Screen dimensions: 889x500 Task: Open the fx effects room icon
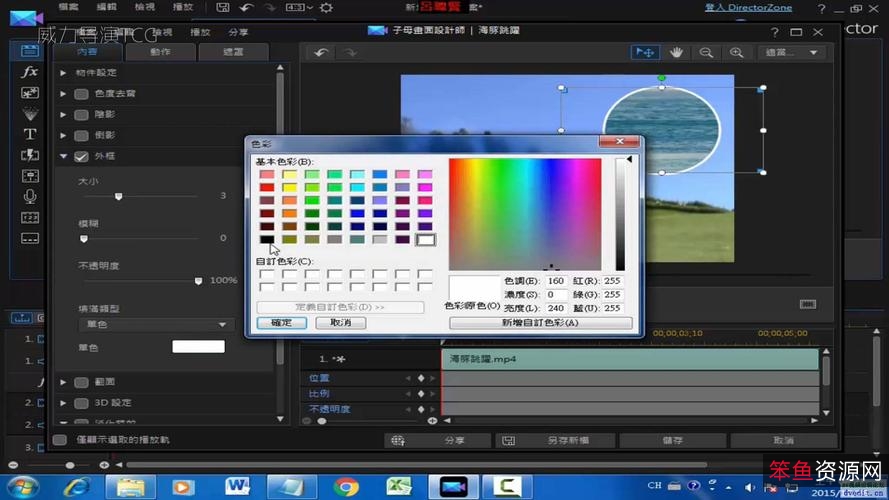point(30,72)
